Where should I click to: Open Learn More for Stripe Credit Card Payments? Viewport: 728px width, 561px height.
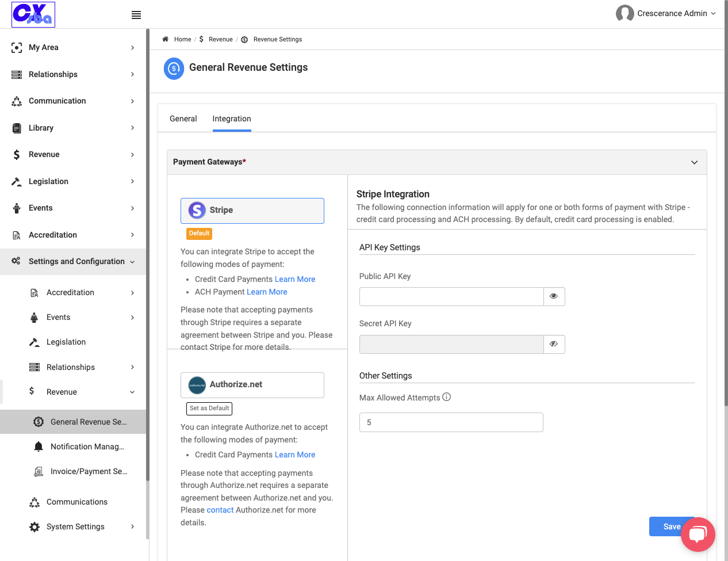[295, 279]
